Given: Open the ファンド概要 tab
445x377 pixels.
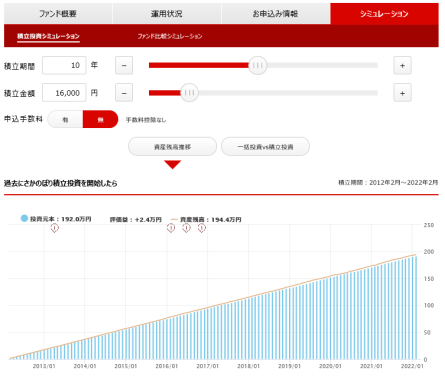Looking at the screenshot, I should tap(58, 14).
